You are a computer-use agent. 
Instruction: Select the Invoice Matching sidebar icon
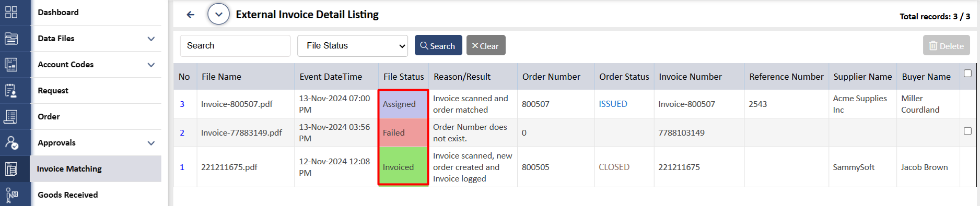coord(11,169)
